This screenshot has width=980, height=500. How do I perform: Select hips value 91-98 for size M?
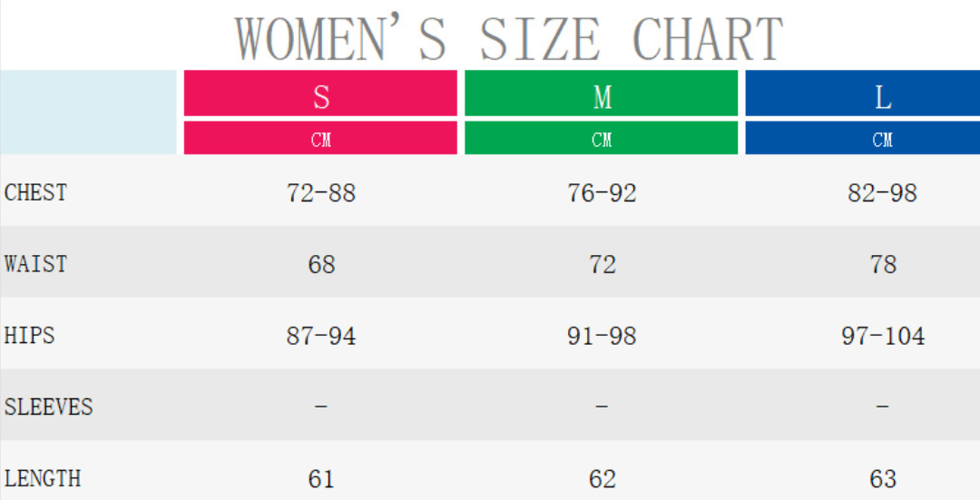point(602,336)
